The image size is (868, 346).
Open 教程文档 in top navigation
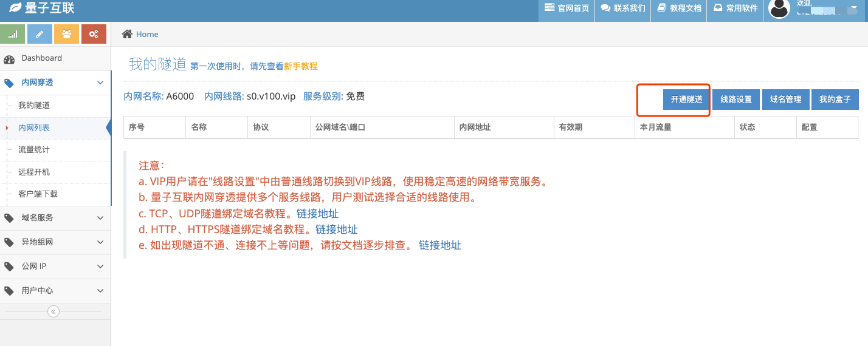pos(679,8)
